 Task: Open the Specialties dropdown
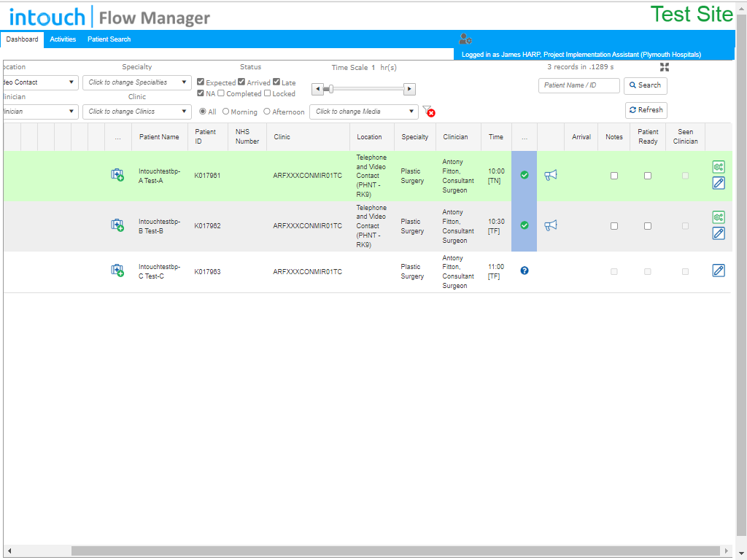136,82
